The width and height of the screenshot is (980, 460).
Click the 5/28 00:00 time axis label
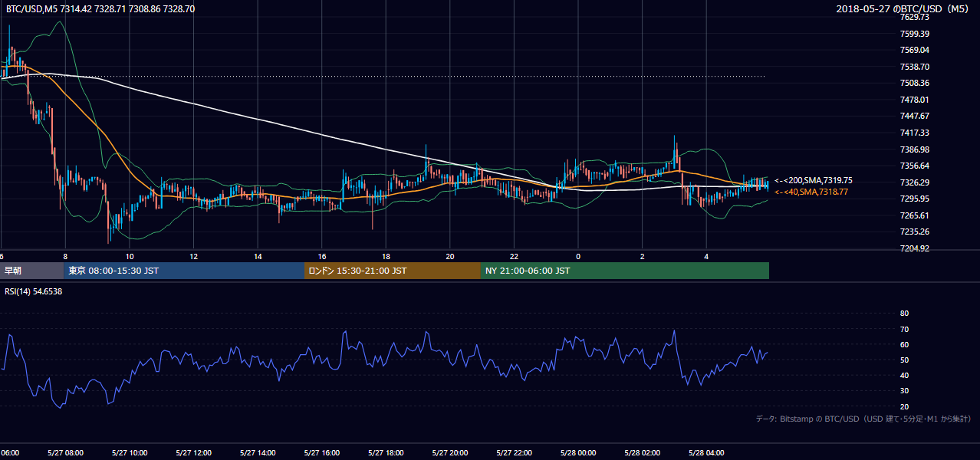577,453
